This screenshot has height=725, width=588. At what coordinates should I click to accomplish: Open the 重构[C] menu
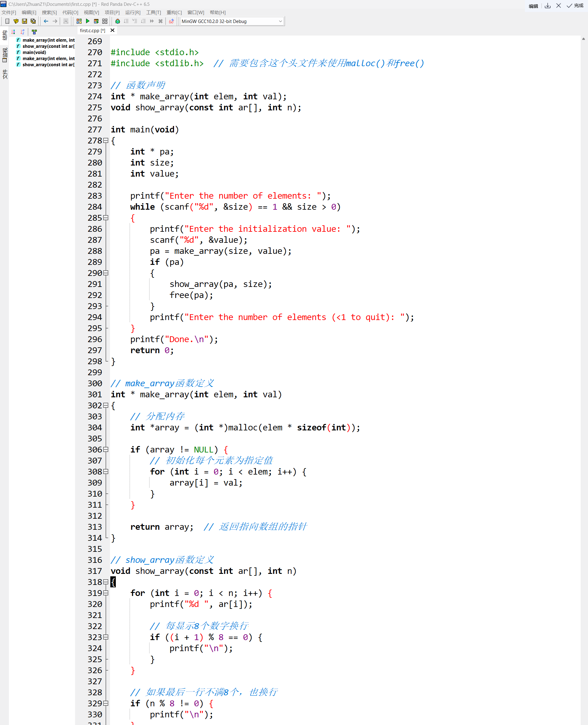point(174,13)
